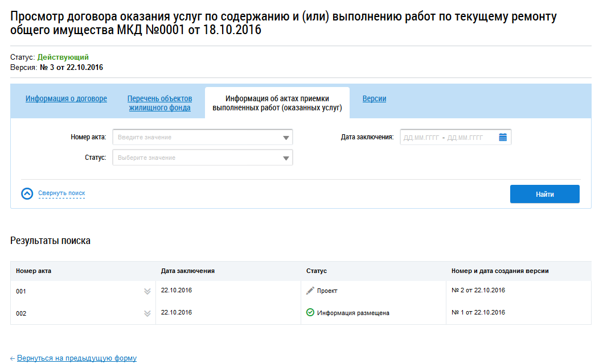603x364 pixels.
Task: Open Перечень объектов жилищного фонда tab
Action: pos(159,103)
